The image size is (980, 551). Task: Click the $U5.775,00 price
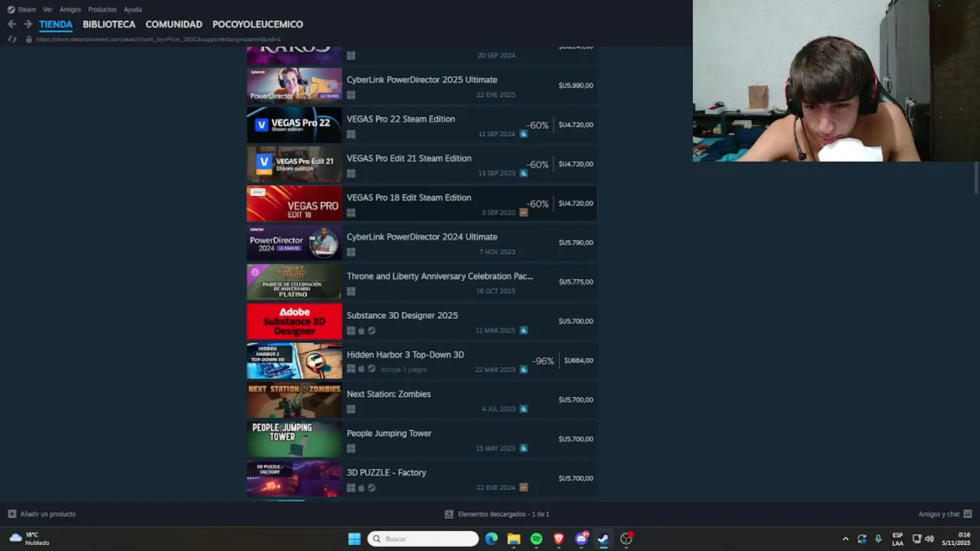[576, 282]
